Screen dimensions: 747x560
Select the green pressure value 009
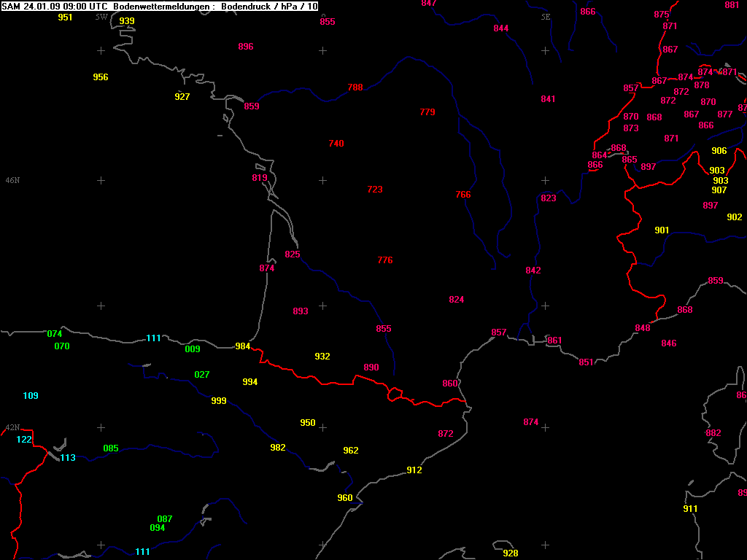[193, 349]
